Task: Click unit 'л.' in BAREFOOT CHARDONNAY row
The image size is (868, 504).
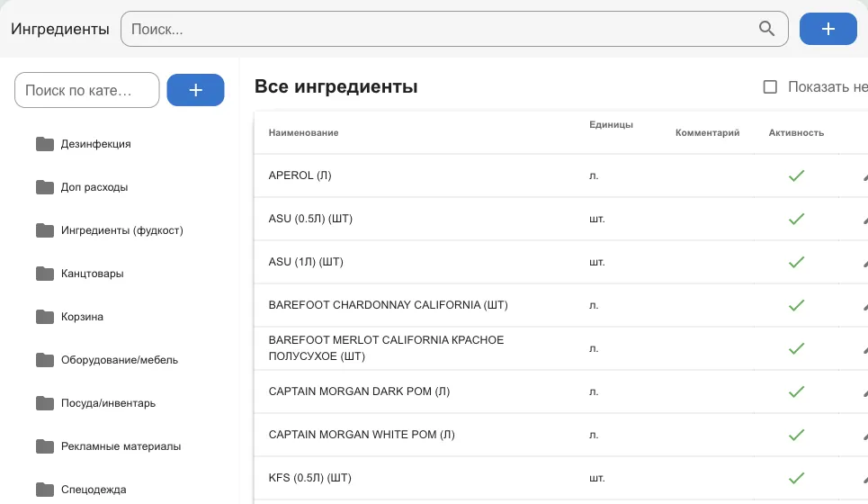Action: coord(594,305)
